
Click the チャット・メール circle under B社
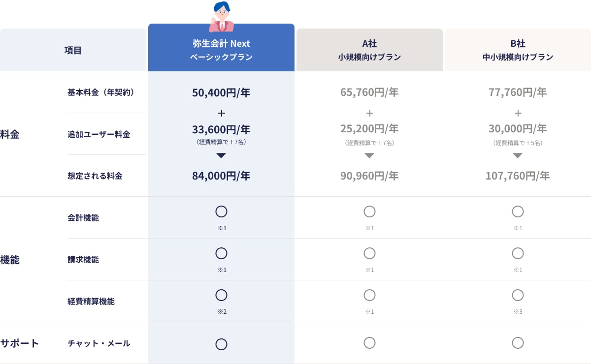point(518,343)
